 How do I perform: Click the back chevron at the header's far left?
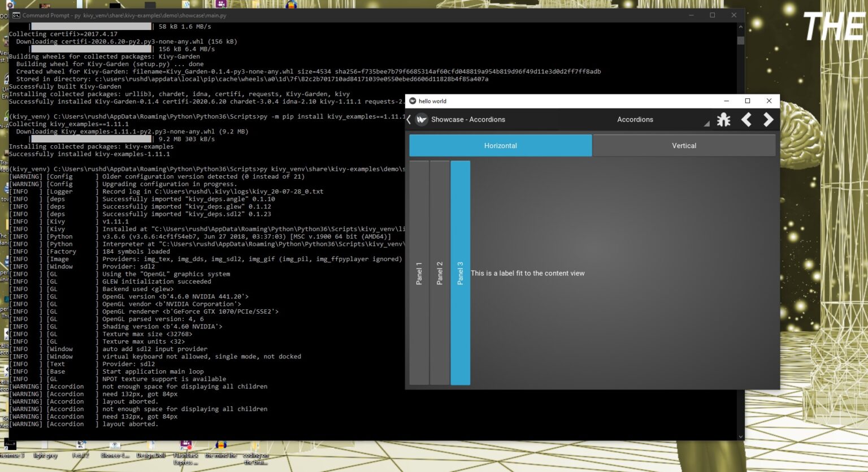pos(409,120)
